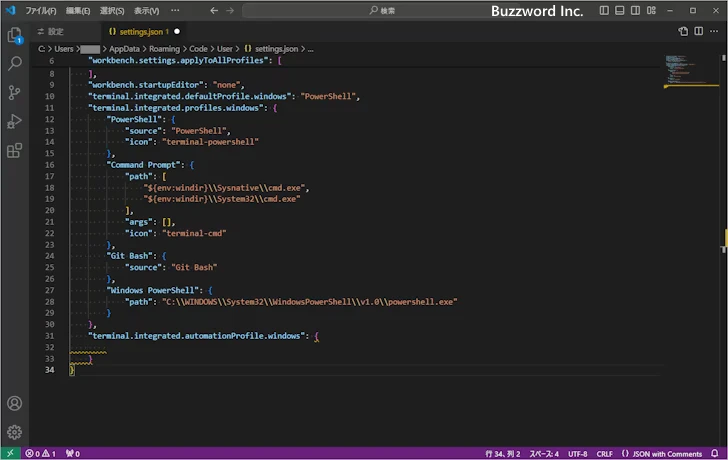This screenshot has height=460, width=728.
Task: Click the AppData breadcrumb segment
Action: [x=124, y=49]
